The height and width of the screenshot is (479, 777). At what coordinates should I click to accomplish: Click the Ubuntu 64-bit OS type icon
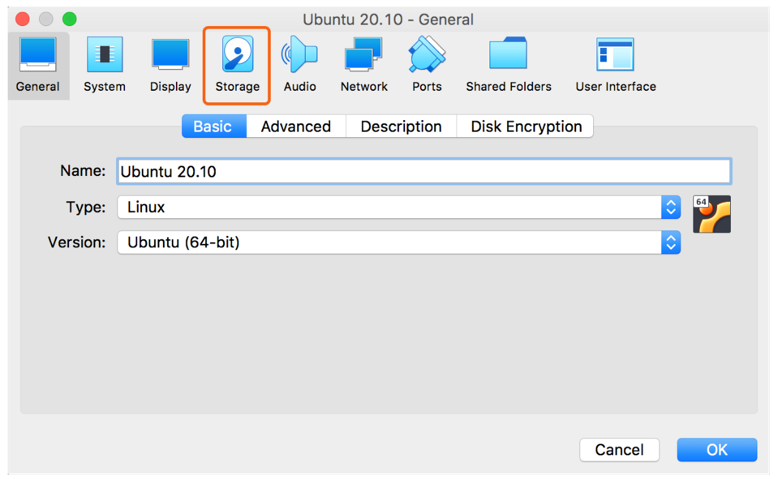pos(712,214)
